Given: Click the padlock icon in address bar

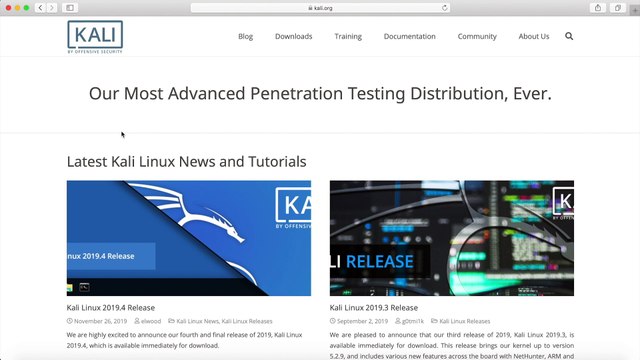Looking at the screenshot, I should coord(310,8).
